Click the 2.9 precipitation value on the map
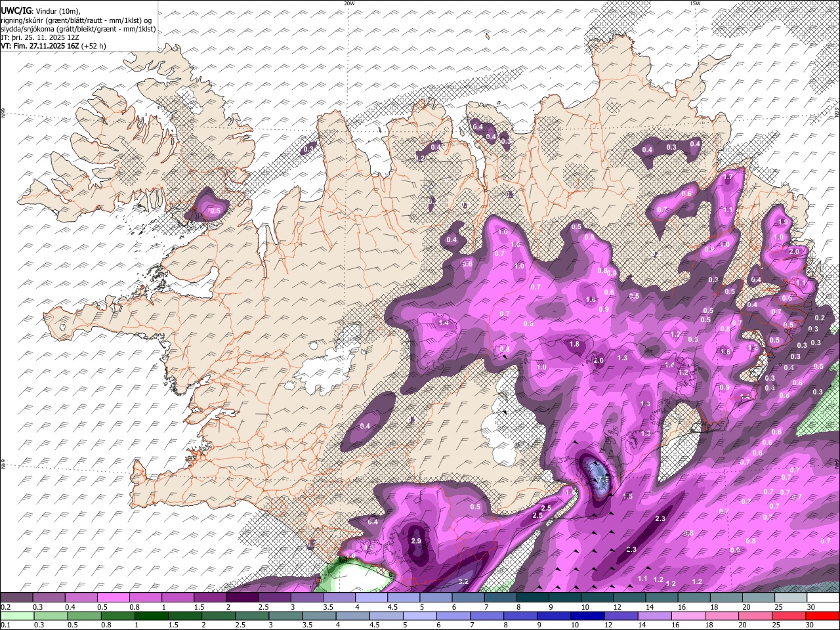This screenshot has height=630, width=840. coord(416,541)
